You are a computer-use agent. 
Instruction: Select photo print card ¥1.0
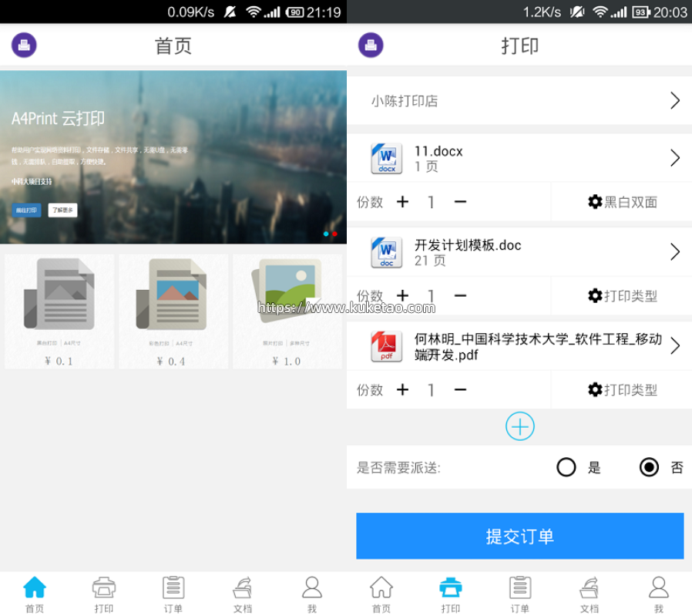point(287,311)
